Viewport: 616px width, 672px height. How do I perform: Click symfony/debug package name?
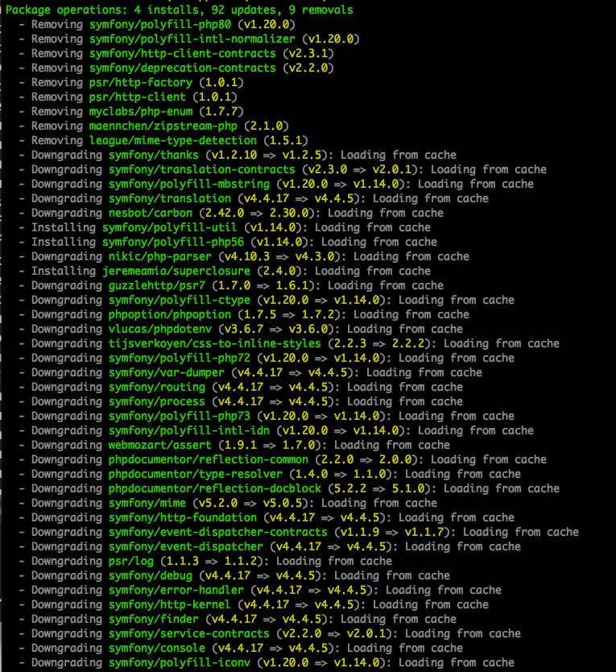point(151,575)
